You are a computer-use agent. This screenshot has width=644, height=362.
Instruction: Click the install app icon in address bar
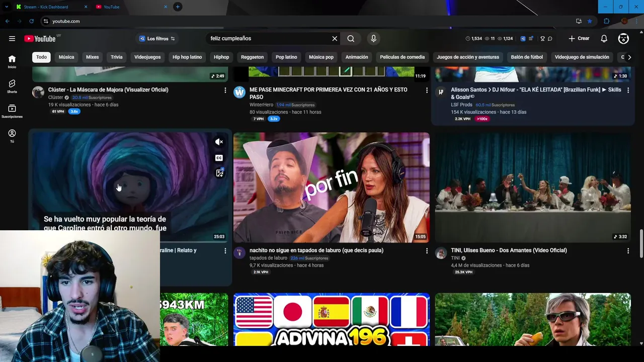coord(579,21)
